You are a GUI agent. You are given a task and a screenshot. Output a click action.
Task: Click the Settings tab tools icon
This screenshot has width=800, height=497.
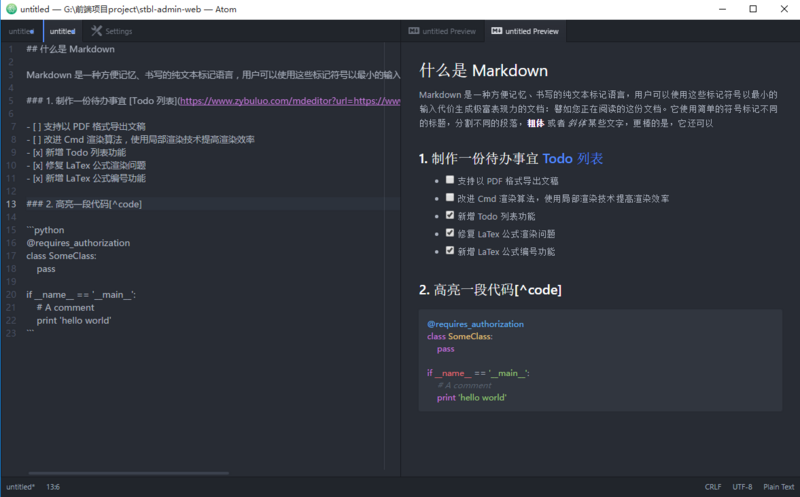[96, 31]
